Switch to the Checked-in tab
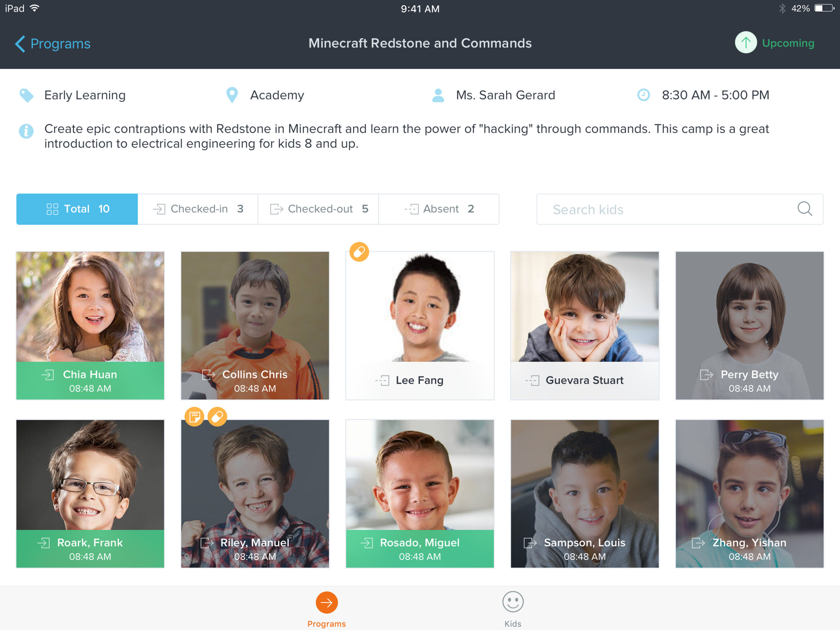 point(198,209)
